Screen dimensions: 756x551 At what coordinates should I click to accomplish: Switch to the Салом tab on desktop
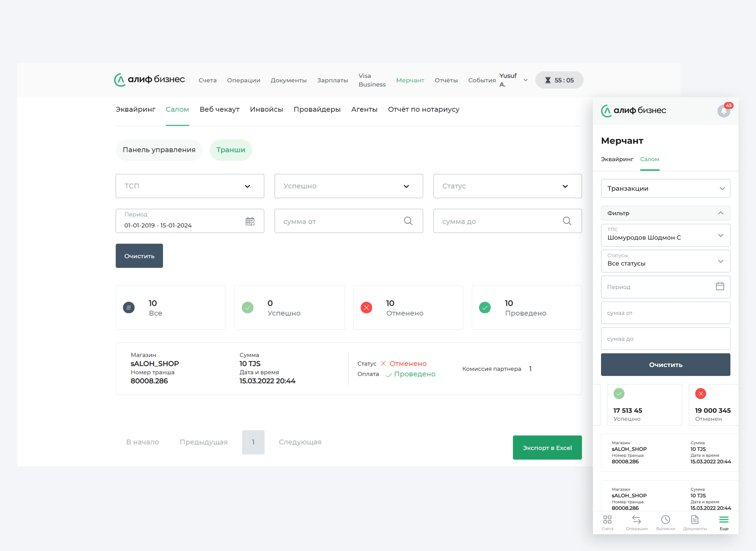(x=177, y=109)
